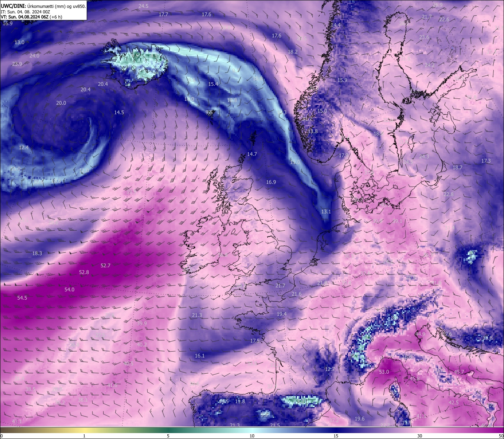The height and width of the screenshot is (439, 504).
Task: Select the 19.4 value label
Action: click(x=282, y=314)
